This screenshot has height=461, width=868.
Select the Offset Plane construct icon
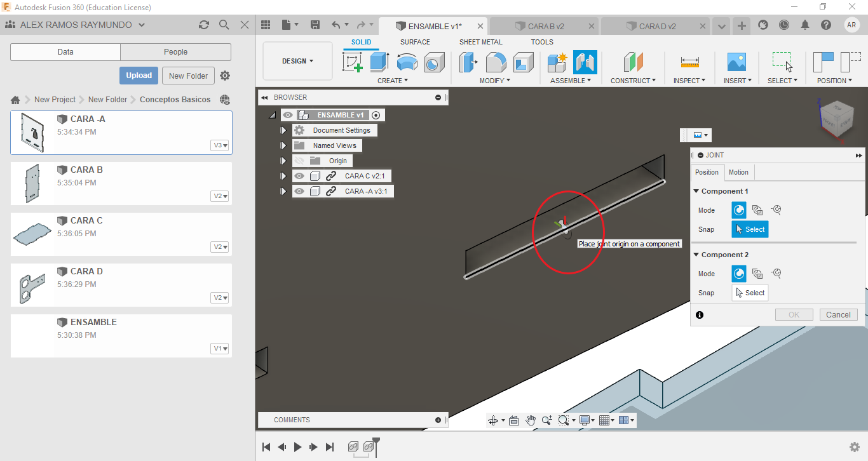633,62
